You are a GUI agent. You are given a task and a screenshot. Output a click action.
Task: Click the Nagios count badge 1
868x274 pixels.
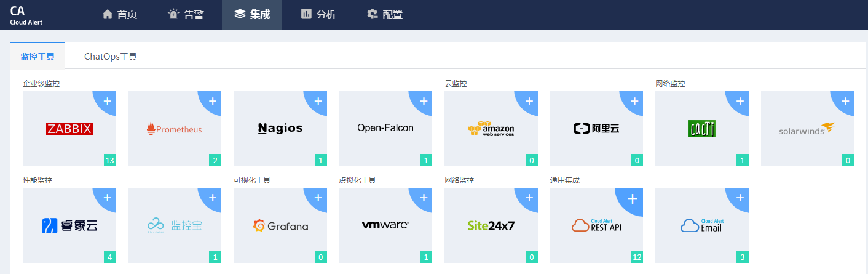point(321,161)
